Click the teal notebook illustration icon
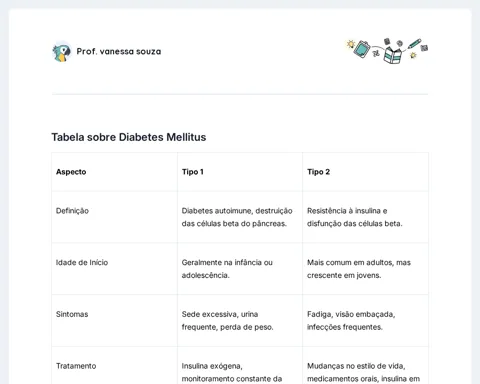This screenshot has height=384, width=480. pyautogui.click(x=362, y=49)
